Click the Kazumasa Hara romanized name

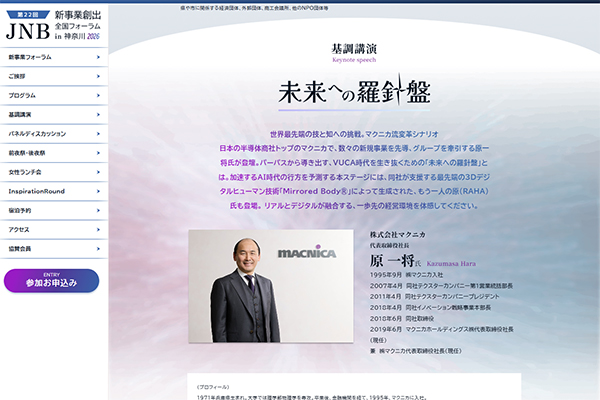(x=451, y=263)
